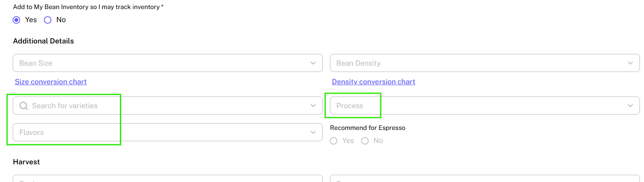Click the varieties search chevron arrow
This screenshot has height=182, width=644.
[x=313, y=105]
